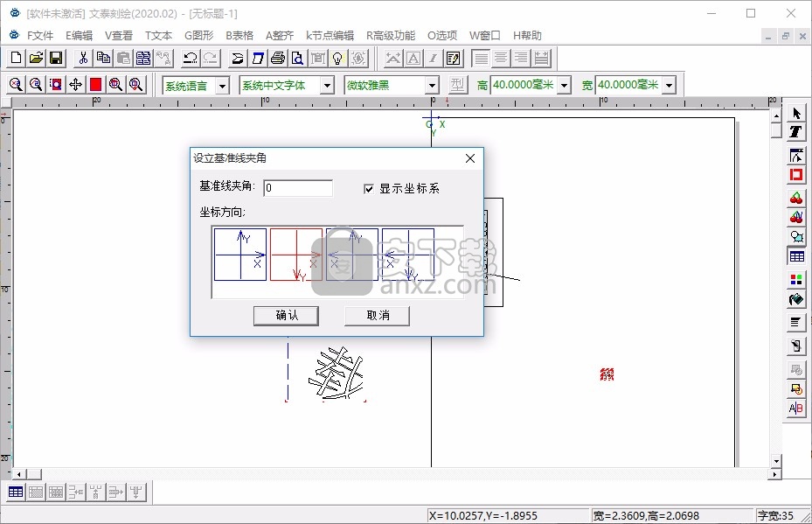Viewport: 812px width, 524px height.
Task: Click the light bulb icon
Action: [337, 58]
